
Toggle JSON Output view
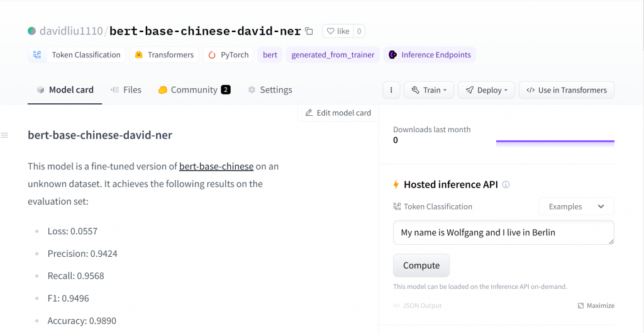[418, 305]
